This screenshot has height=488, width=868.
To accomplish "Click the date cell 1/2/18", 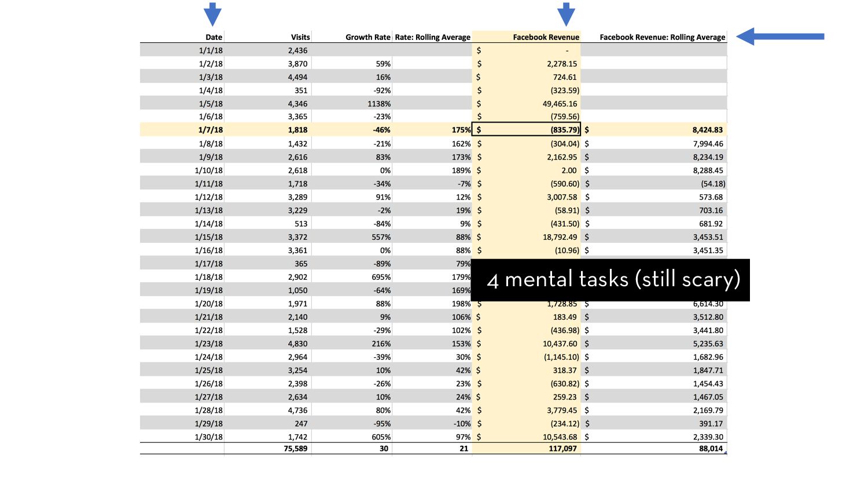I will click(211, 64).
